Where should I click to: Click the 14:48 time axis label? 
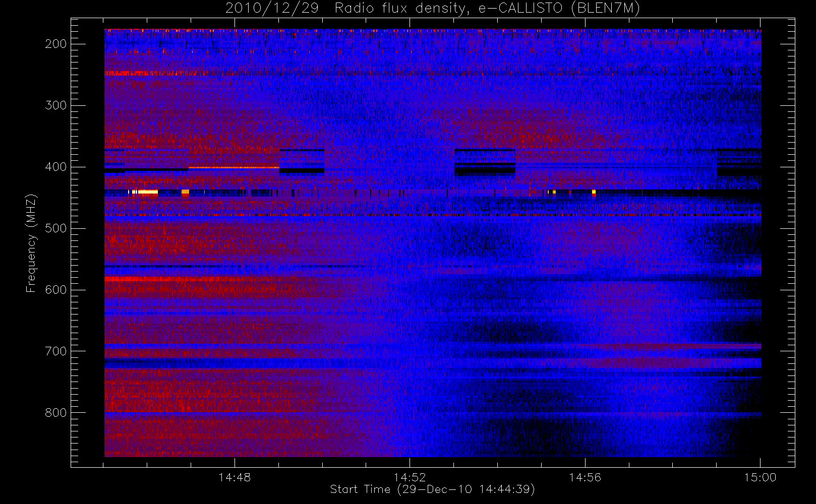[235, 477]
